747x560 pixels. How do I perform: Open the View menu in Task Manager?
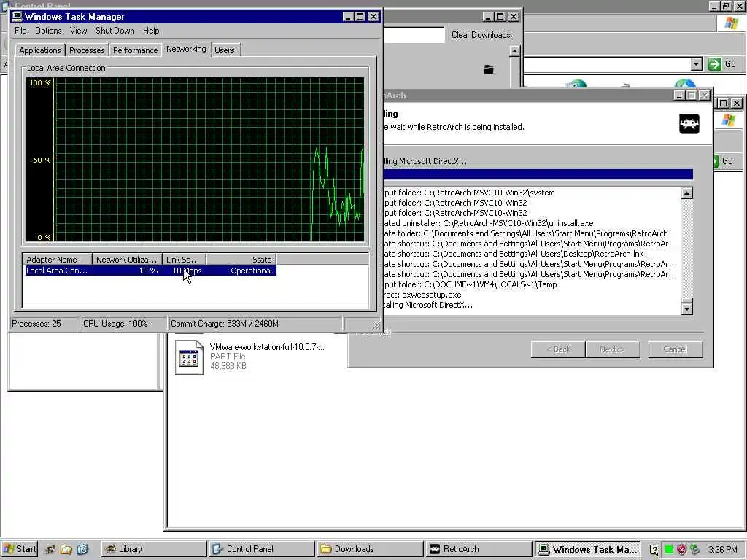click(x=78, y=31)
